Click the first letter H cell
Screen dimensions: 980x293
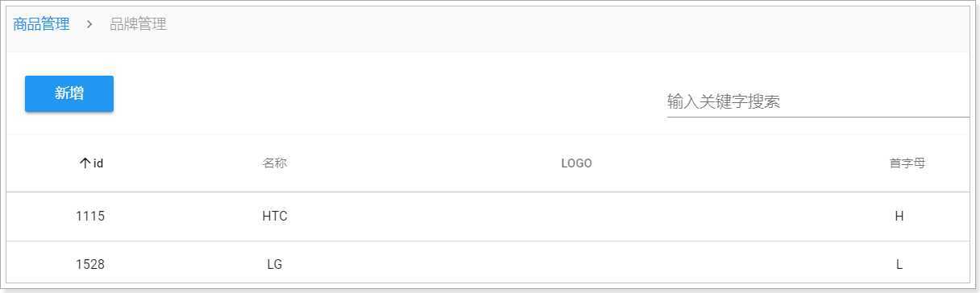point(899,217)
